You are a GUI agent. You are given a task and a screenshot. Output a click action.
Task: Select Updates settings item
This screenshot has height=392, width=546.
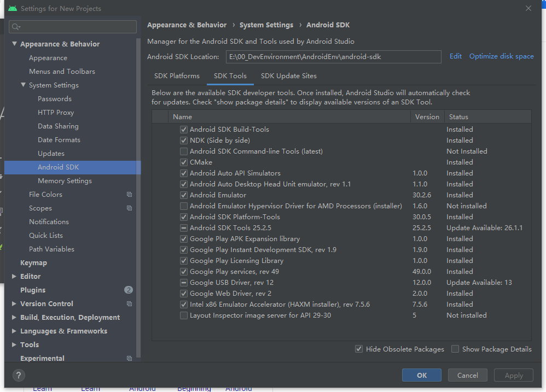[x=51, y=154]
